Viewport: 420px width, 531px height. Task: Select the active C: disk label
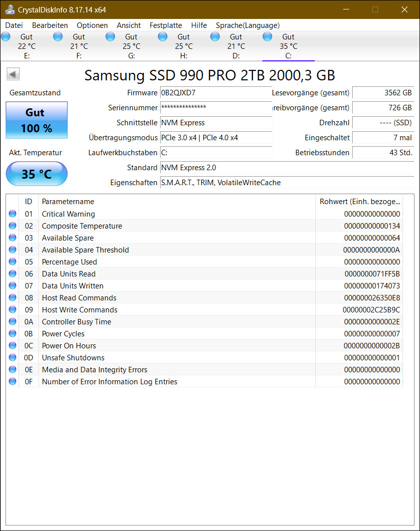coord(288,46)
